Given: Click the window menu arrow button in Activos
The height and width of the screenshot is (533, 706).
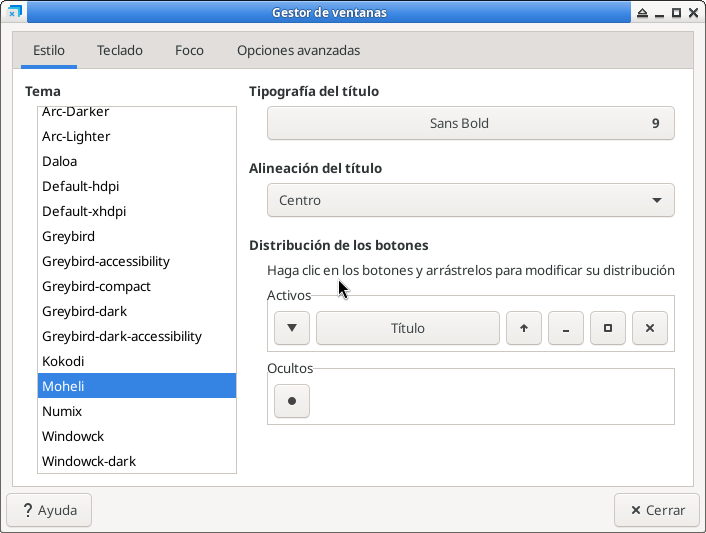Looking at the screenshot, I should [x=291, y=328].
